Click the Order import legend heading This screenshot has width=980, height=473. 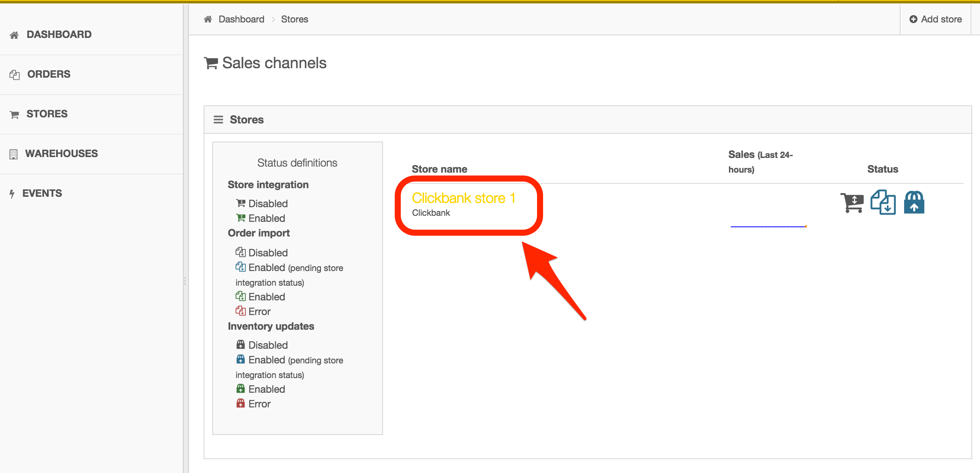pos(259,233)
